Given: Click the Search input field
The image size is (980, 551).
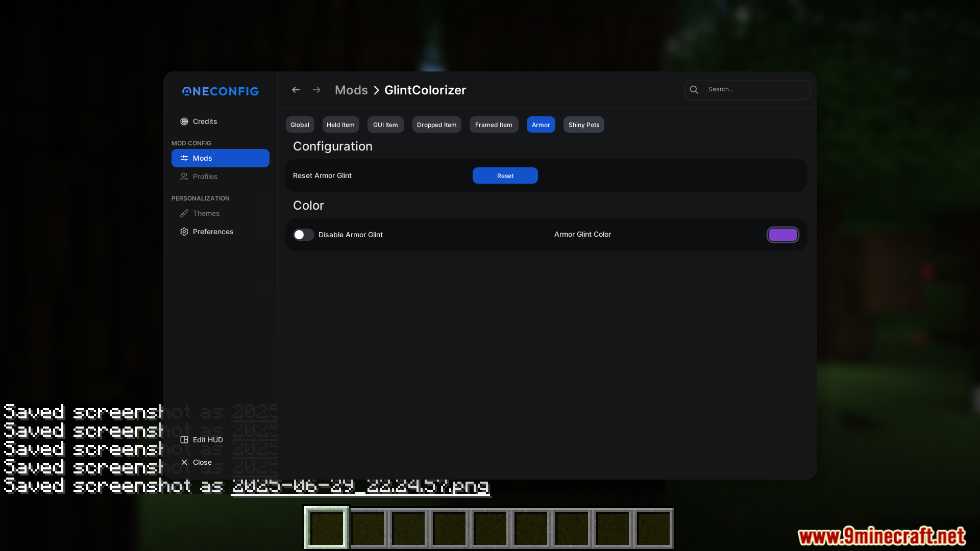Looking at the screenshot, I should pos(747,90).
